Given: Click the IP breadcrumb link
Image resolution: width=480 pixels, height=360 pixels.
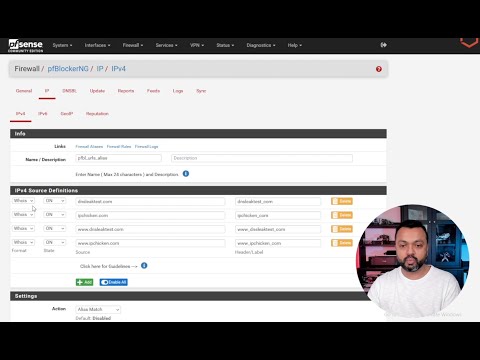Looking at the screenshot, I should [x=100, y=69].
